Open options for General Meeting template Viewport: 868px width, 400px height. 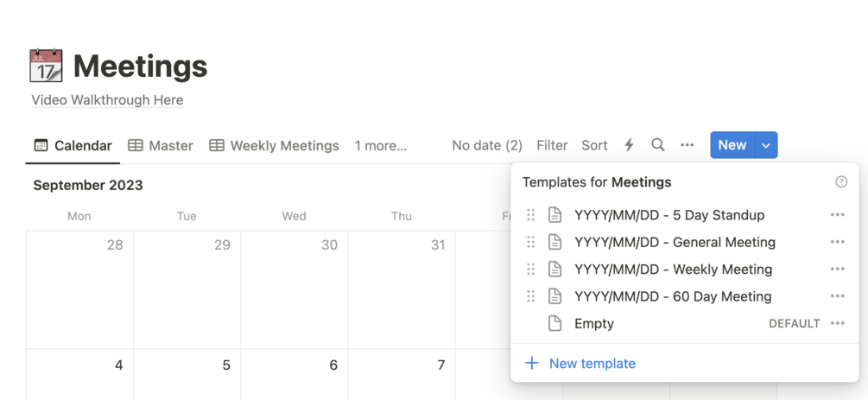[x=837, y=242]
